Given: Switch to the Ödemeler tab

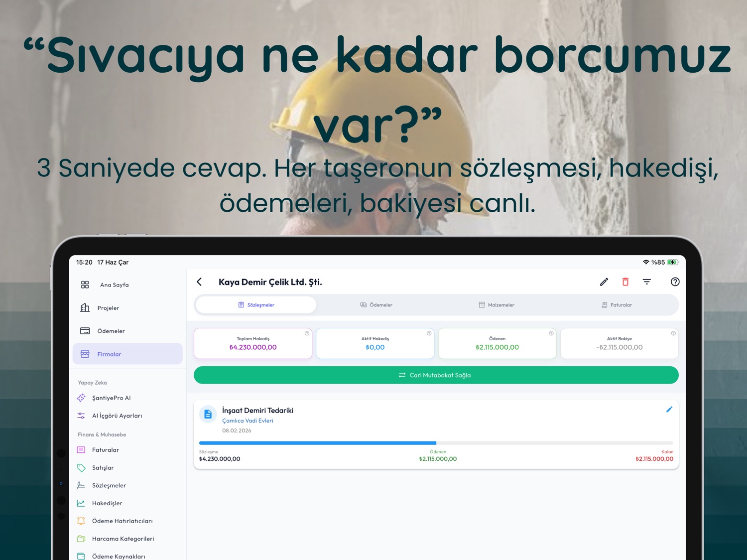Looking at the screenshot, I should tap(376, 305).
